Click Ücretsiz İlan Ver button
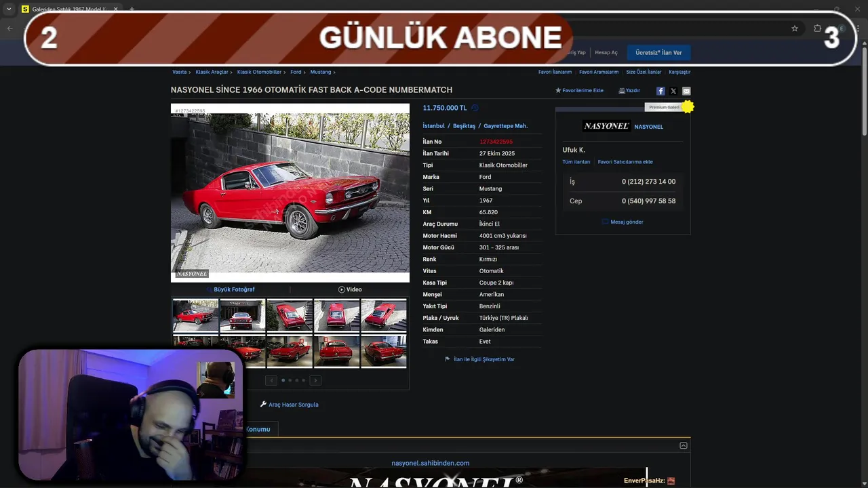Viewport: 868px width, 488px height. [658, 52]
